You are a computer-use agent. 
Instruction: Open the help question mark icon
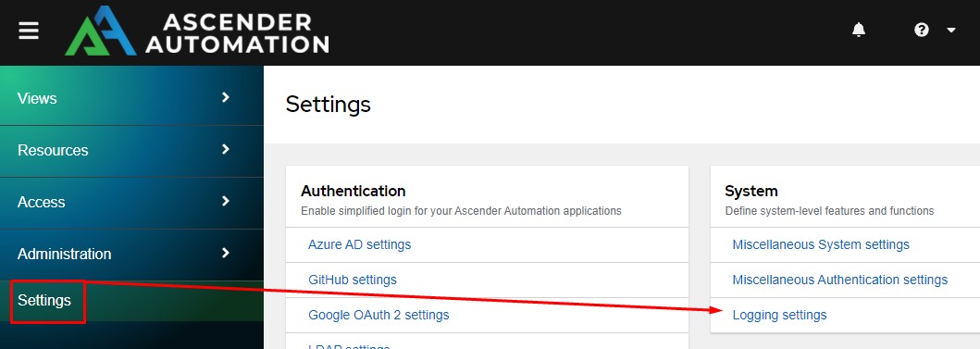pos(922,30)
